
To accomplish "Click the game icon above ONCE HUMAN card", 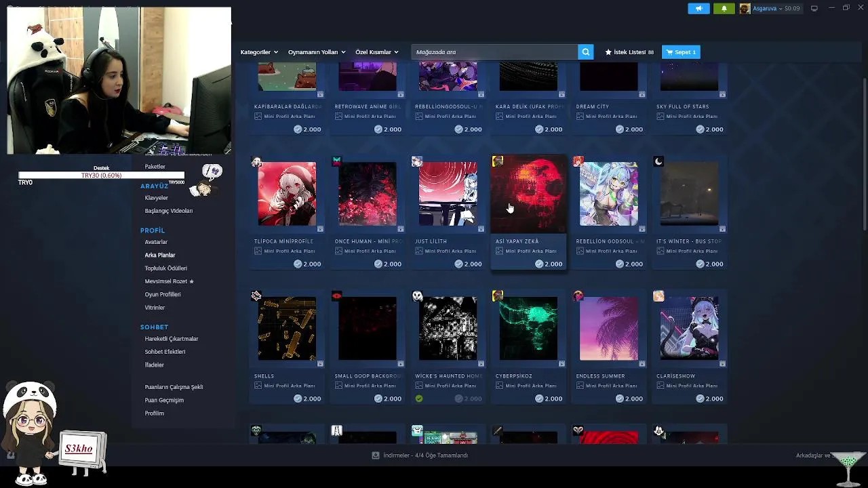I will coord(337,161).
